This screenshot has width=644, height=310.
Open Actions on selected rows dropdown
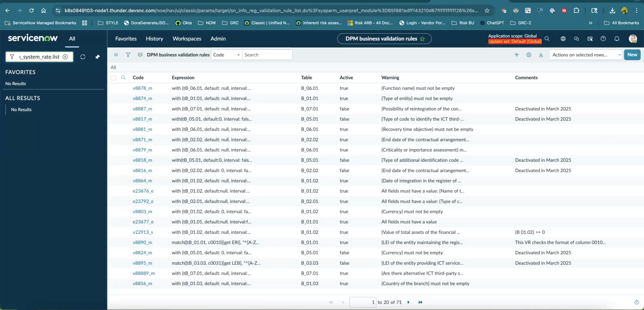(x=586, y=55)
